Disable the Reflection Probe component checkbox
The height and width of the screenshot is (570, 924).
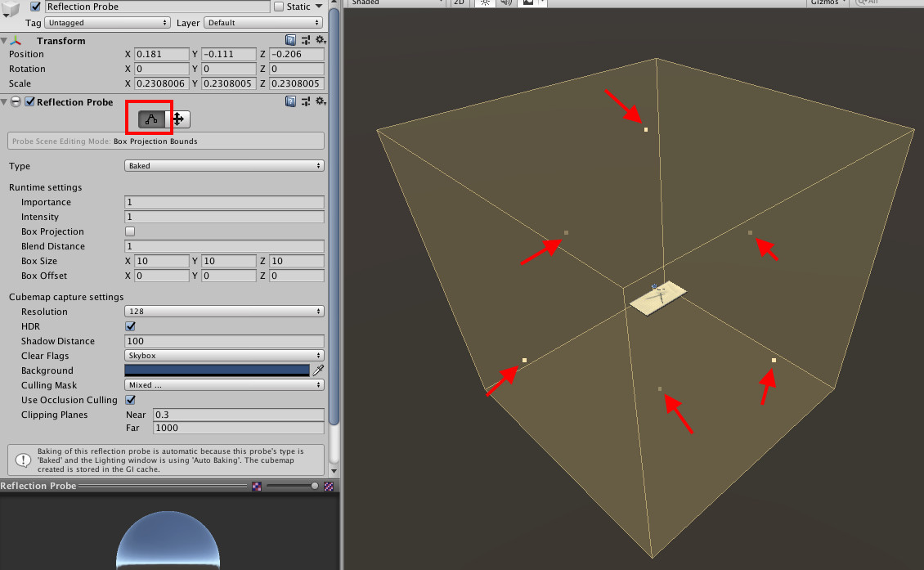coord(29,101)
